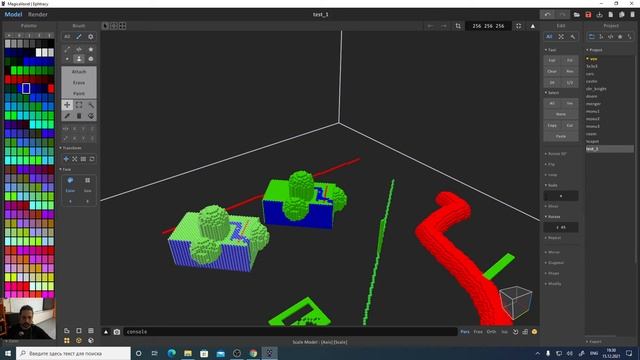Select the magic wand region tool
This screenshot has width=640, height=360.
(91, 105)
